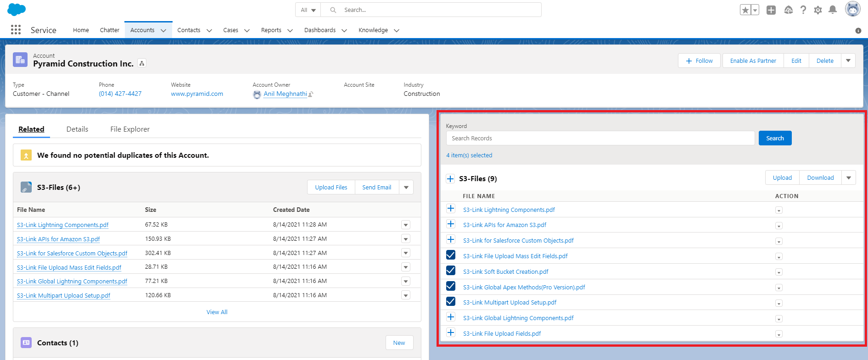Open the Notifications bell icon

[x=833, y=10]
